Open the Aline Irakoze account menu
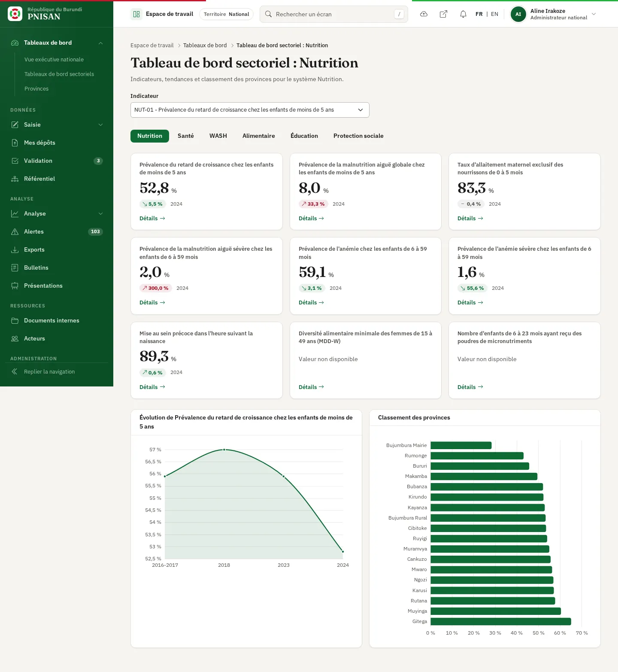The image size is (618, 672). pos(554,14)
